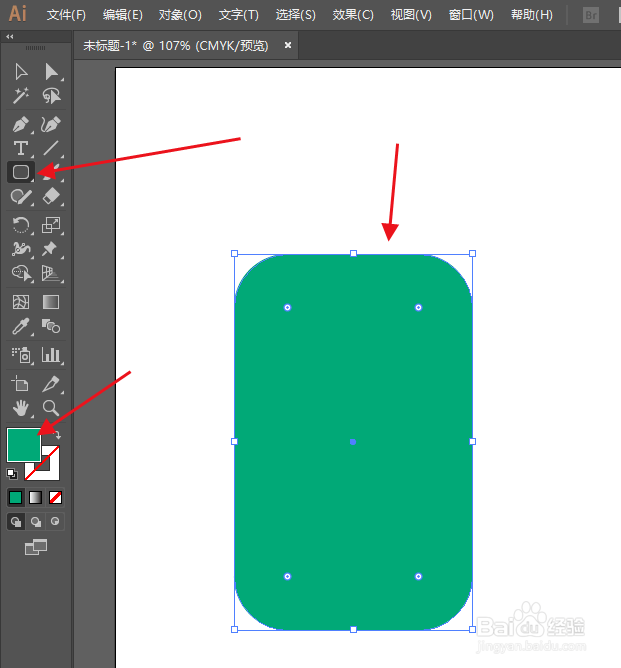The image size is (621, 668).
Task: Click the bottom-right corner radius widget
Action: [x=418, y=576]
